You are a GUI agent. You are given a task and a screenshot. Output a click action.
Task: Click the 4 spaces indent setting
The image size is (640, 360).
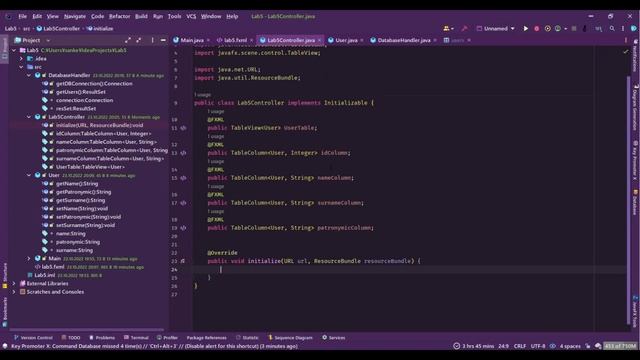pyautogui.click(x=570, y=346)
